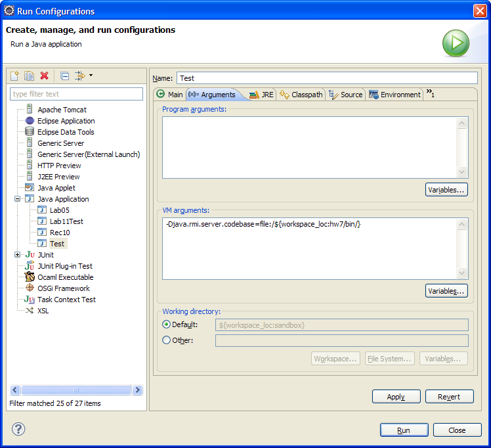Screen dimensions: 491x448
Task: Select OSGi Framework configuration type
Action: coord(63,288)
